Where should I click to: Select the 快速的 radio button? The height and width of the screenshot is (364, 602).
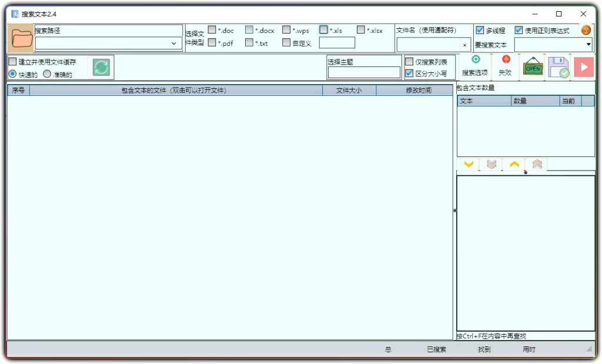click(x=12, y=74)
